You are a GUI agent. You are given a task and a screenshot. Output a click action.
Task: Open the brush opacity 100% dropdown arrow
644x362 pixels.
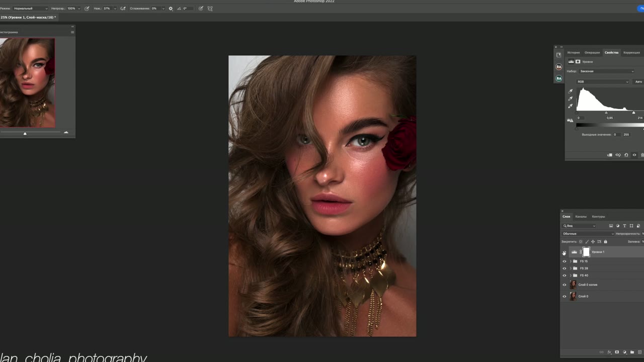79,9
